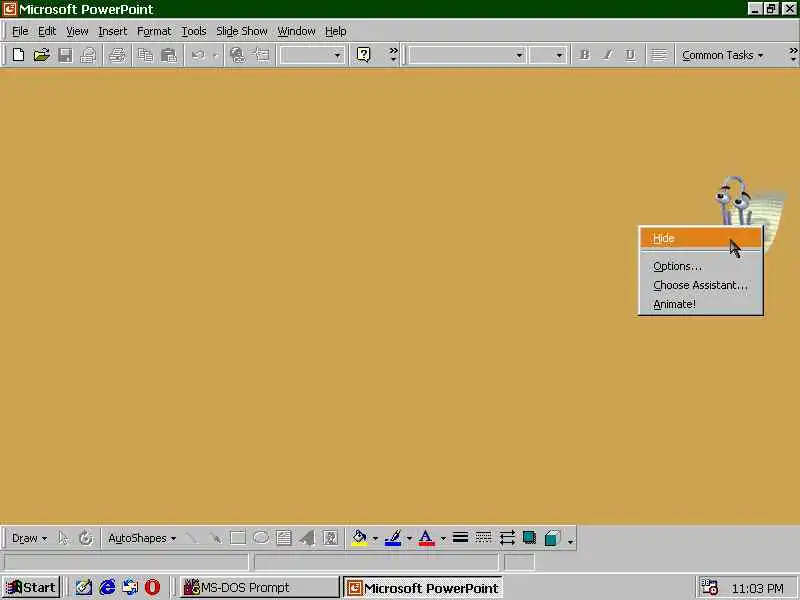Open the File menu
This screenshot has width=800, height=600.
point(20,31)
